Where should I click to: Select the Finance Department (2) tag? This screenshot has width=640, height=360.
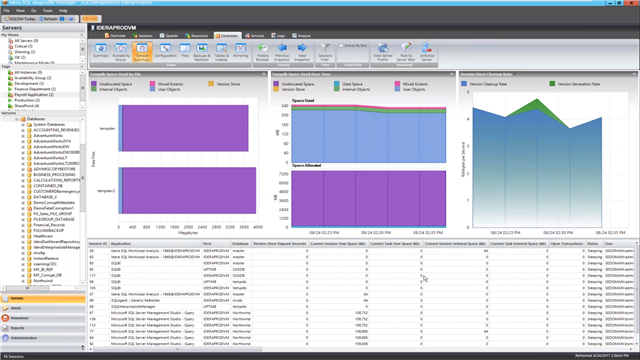click(x=35, y=89)
